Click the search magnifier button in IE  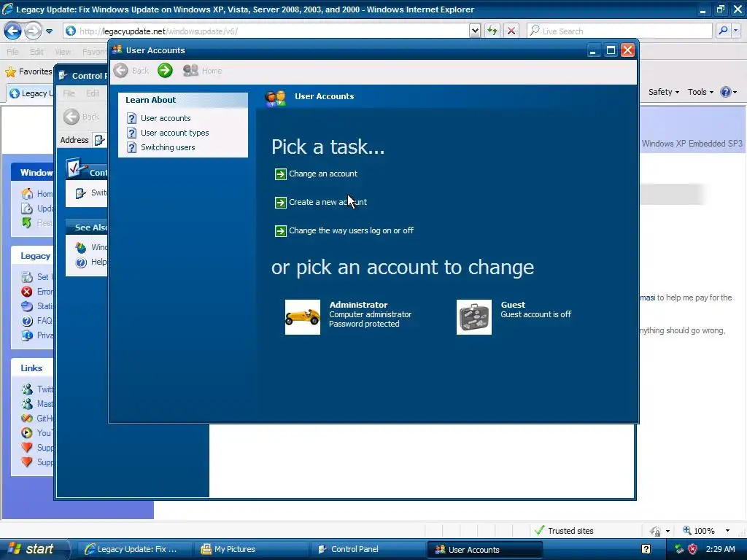click(x=723, y=31)
